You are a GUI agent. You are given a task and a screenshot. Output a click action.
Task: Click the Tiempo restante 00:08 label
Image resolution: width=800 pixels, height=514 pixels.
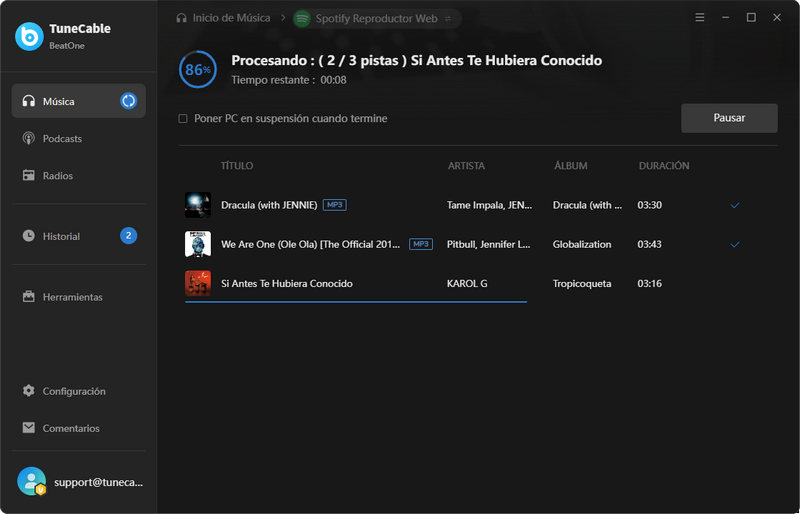click(289, 80)
